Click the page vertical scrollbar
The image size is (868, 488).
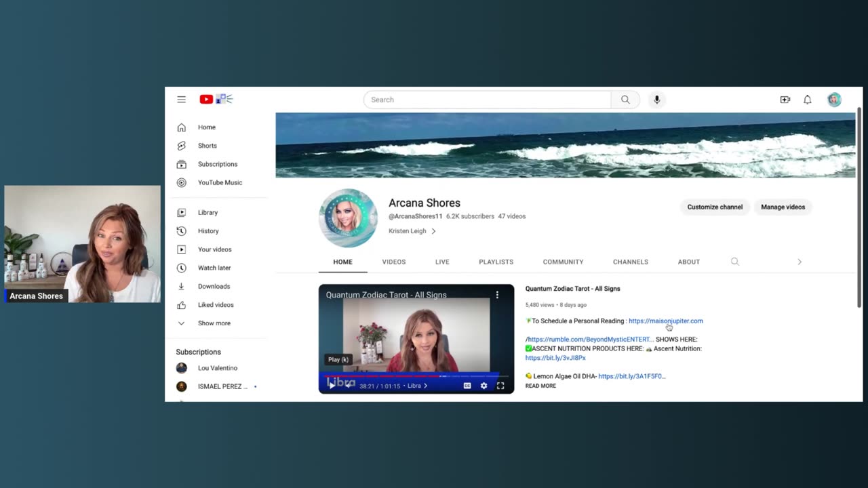[859, 207]
